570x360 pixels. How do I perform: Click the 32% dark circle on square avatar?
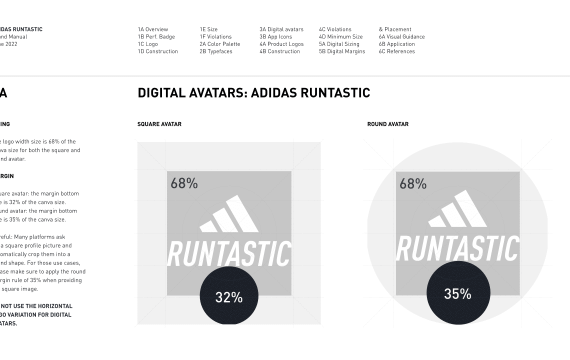pos(229,295)
